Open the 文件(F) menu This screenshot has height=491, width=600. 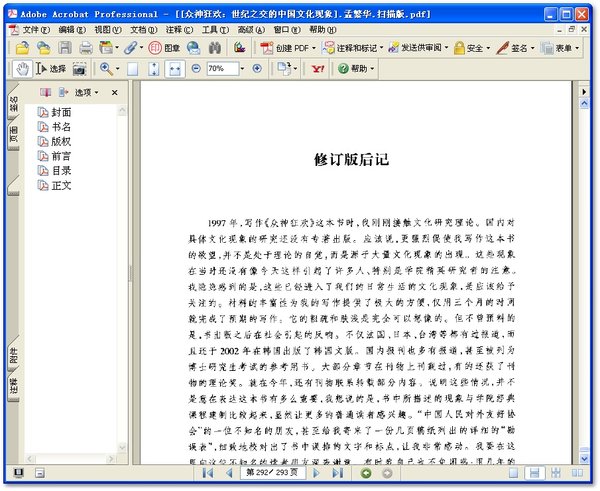coord(36,30)
